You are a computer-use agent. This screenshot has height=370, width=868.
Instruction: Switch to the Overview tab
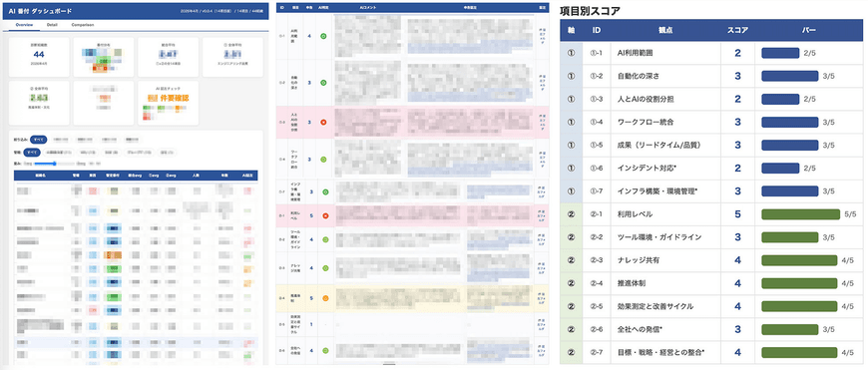24,25
